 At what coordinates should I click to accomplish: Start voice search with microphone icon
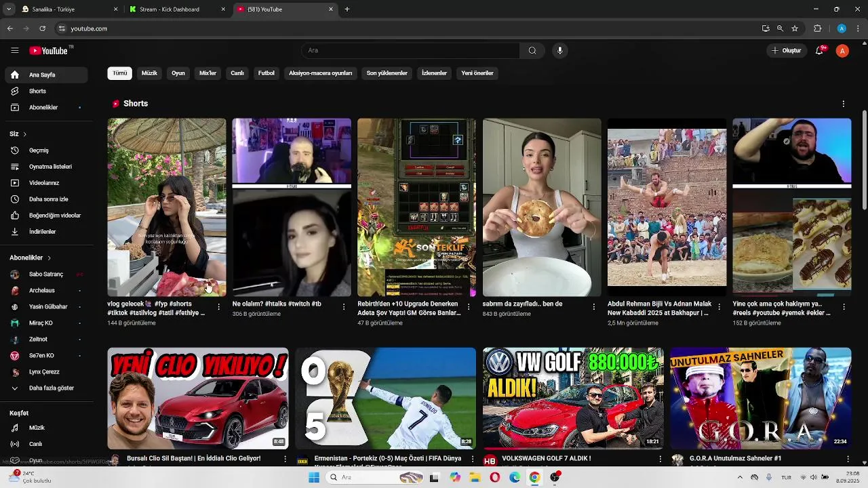[559, 50]
